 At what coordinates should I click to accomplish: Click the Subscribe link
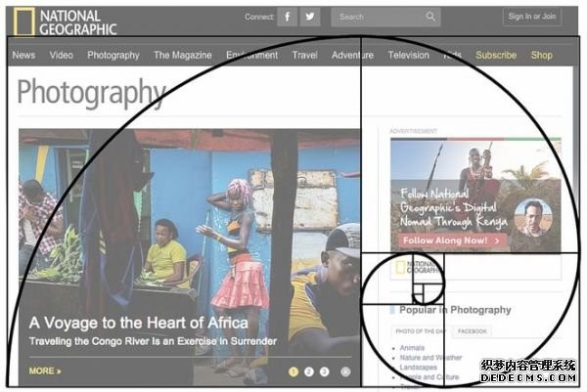click(496, 56)
